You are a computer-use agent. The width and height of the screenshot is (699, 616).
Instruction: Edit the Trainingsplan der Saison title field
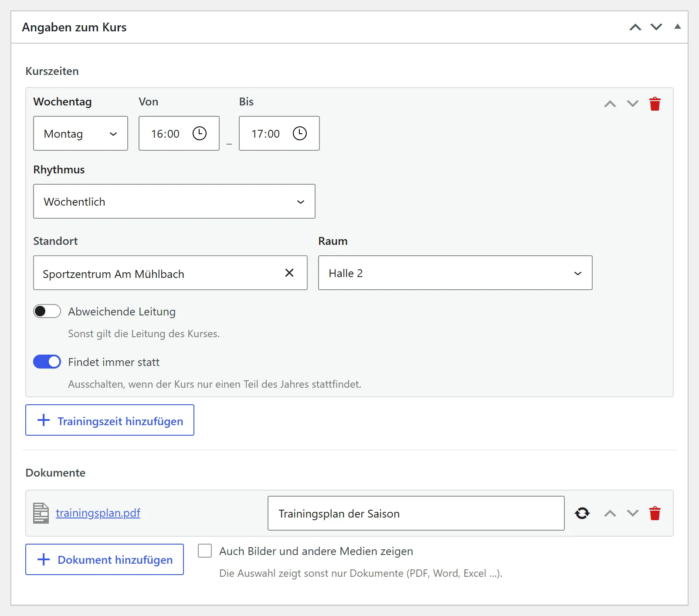(416, 513)
